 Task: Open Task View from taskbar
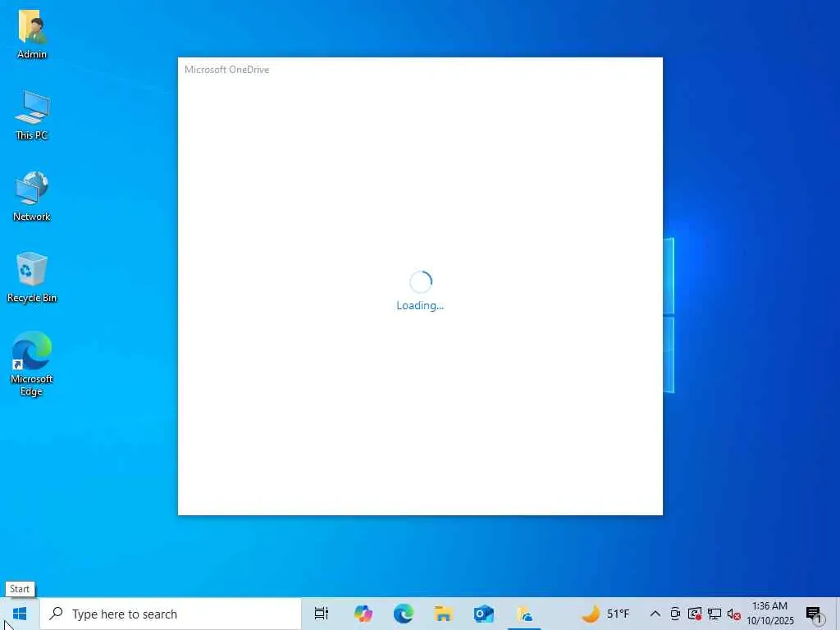322,614
